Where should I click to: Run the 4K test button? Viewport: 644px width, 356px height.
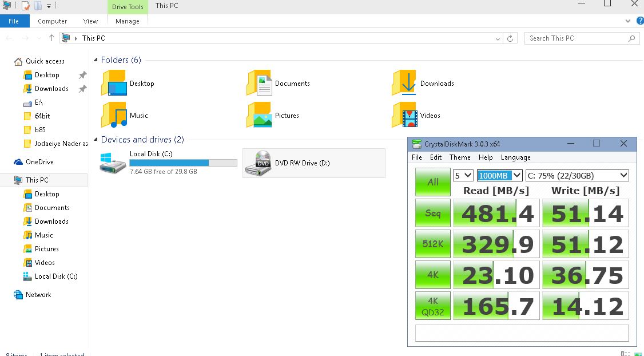(433, 275)
